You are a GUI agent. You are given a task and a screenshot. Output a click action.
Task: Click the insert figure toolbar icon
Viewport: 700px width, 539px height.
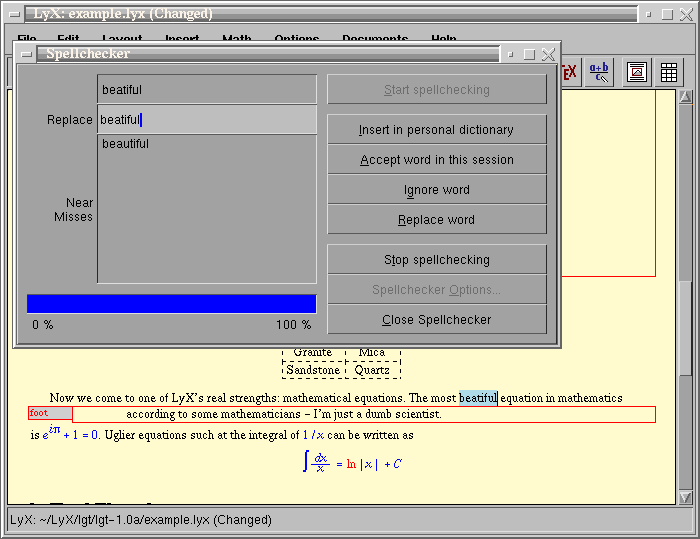(x=637, y=72)
